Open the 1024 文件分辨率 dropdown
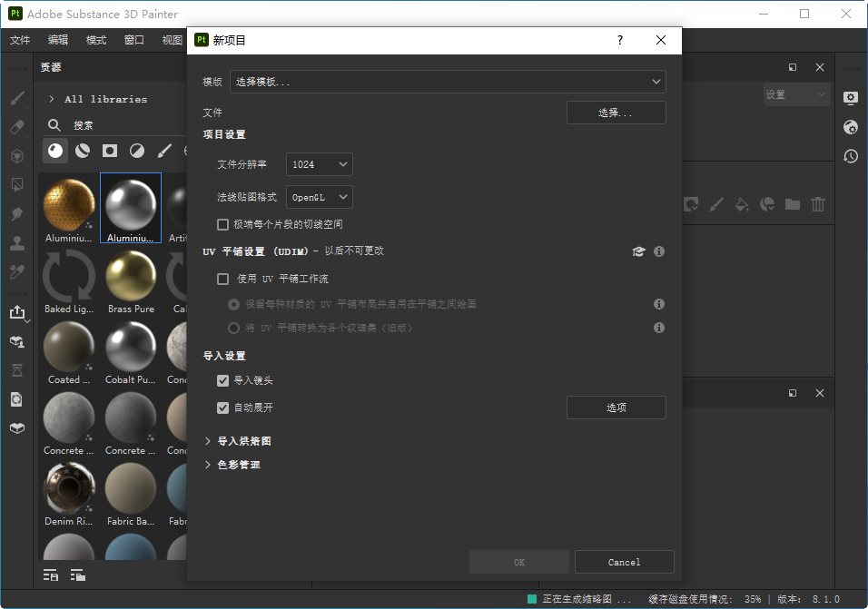Image resolution: width=868 pixels, height=609 pixels. coord(320,164)
